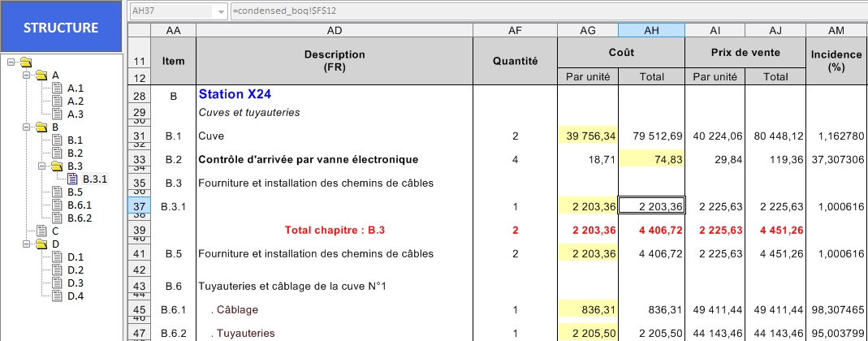Select folder B icon in the tree
868x341 pixels.
[x=41, y=127]
